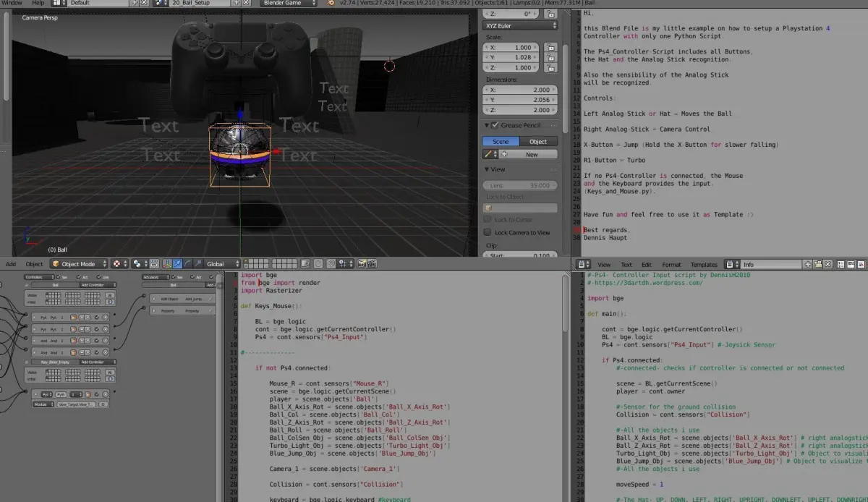
Task: Open the Help menu
Action: (x=38, y=3)
